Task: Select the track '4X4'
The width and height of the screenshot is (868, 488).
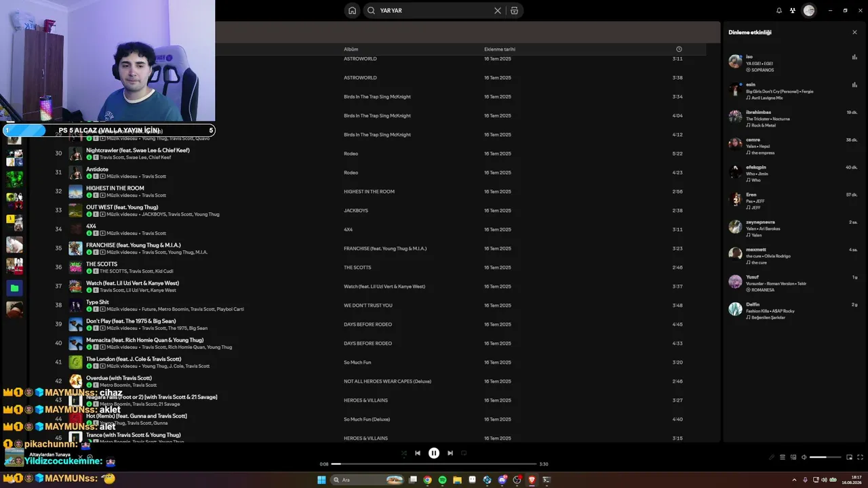Action: click(x=91, y=226)
